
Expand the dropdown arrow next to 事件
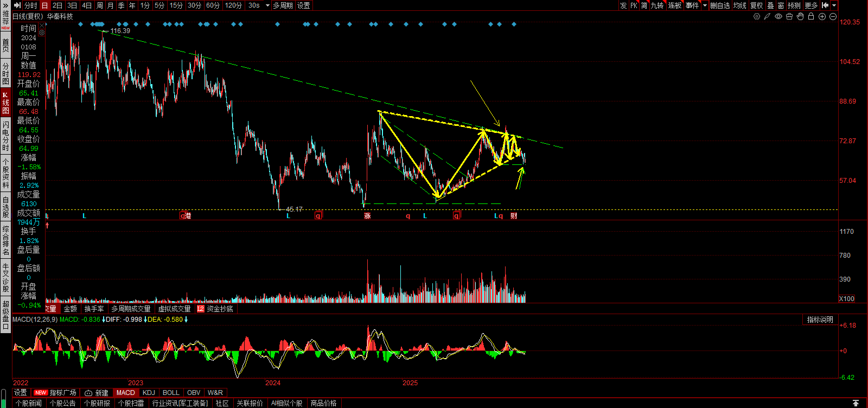(x=705, y=5)
